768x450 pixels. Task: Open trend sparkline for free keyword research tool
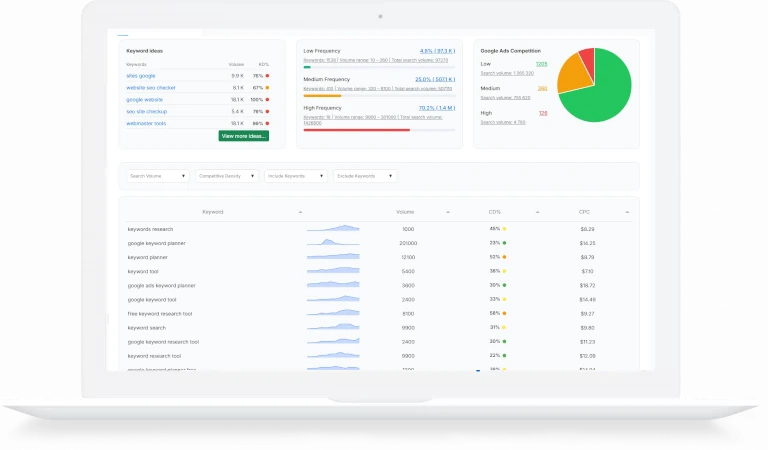(x=333, y=312)
